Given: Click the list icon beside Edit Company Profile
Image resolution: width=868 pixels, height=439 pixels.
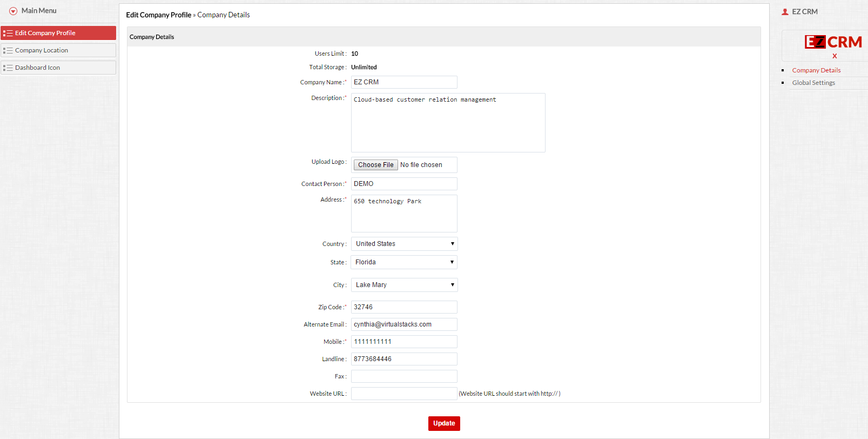Looking at the screenshot, I should tap(8, 33).
